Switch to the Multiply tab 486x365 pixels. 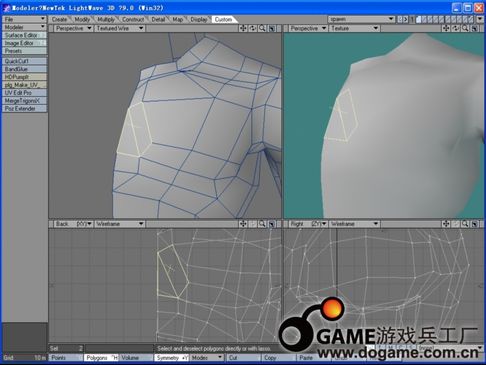(106, 20)
